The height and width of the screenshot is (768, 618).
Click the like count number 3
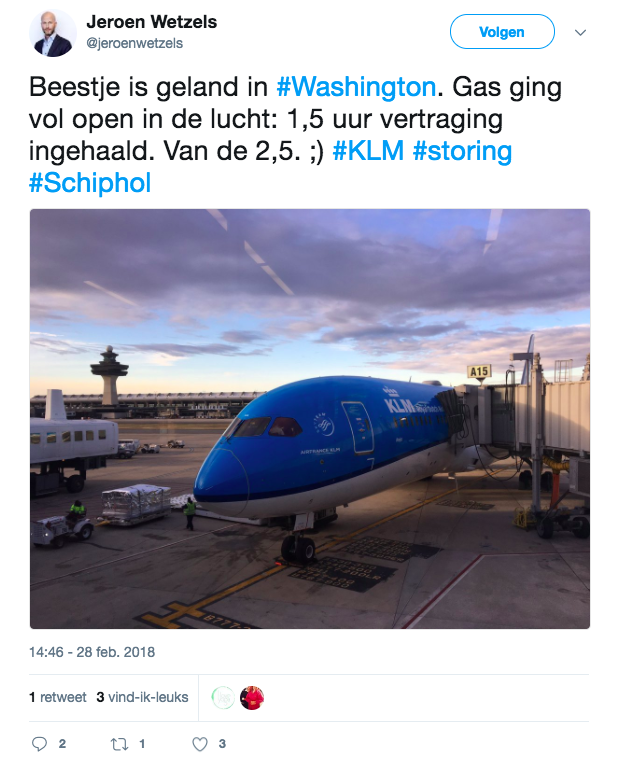point(222,744)
